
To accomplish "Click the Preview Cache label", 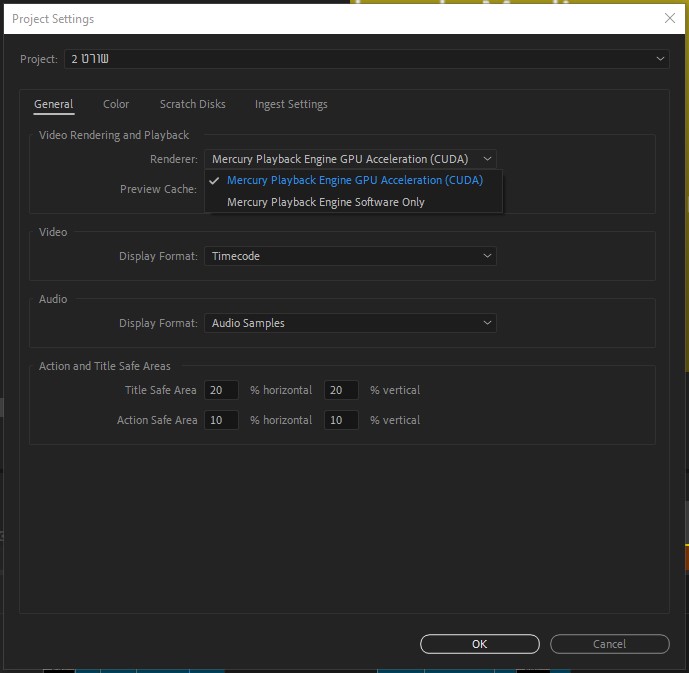I will (x=158, y=189).
